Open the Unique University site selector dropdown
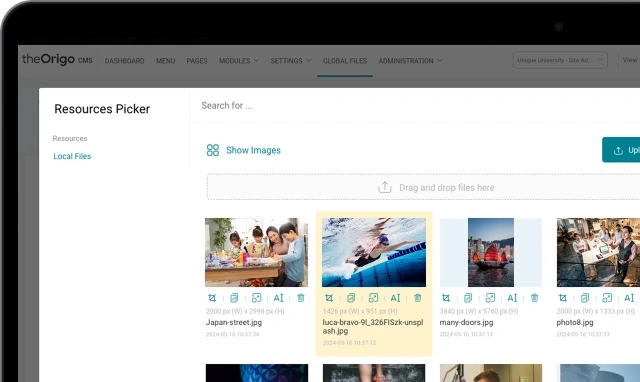The height and width of the screenshot is (382, 640). click(x=560, y=60)
